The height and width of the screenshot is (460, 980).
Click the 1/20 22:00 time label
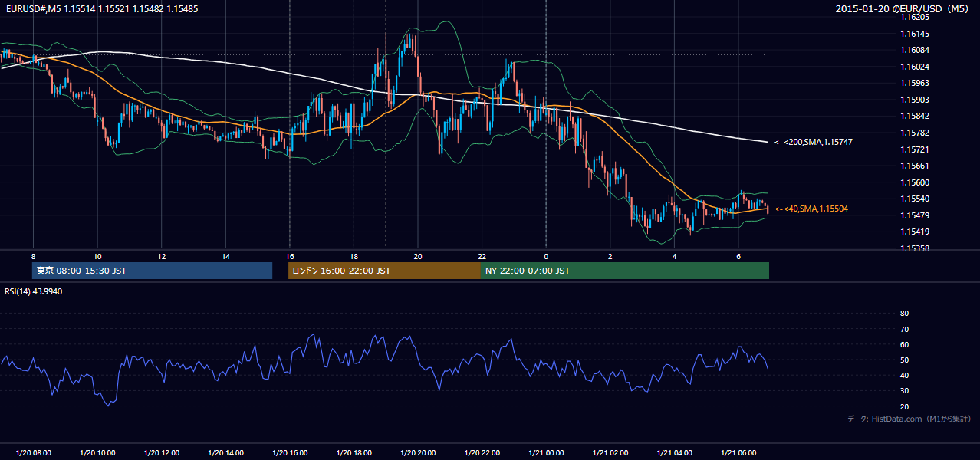tap(482, 452)
